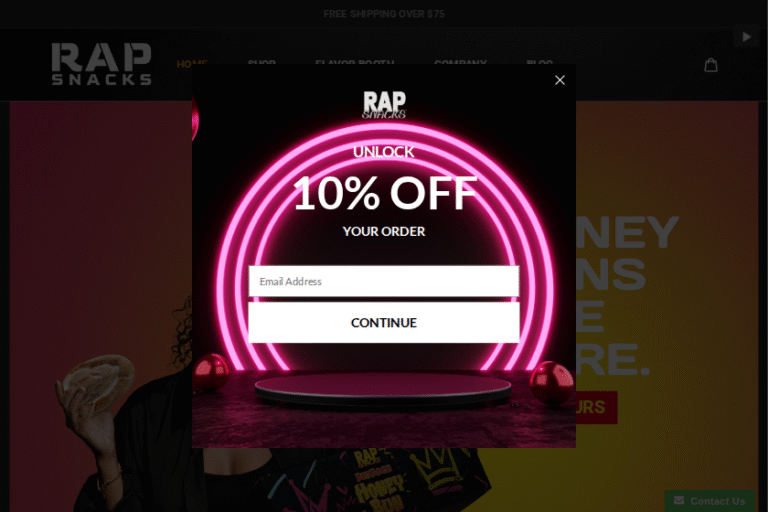Click the red hero button behind popup

597,407
